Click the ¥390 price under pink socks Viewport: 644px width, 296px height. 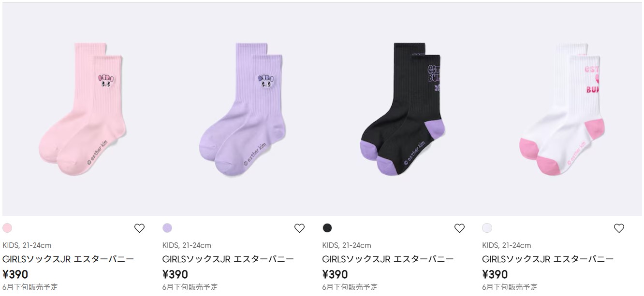[15, 274]
